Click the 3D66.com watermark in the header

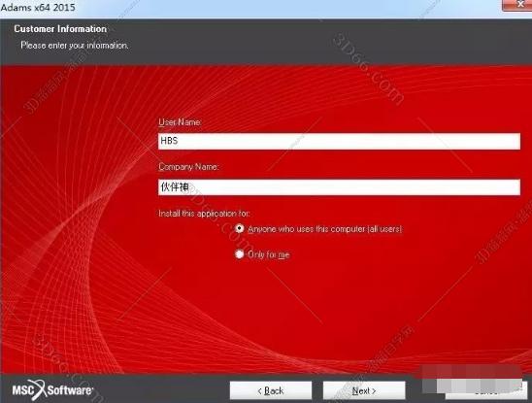click(368, 68)
